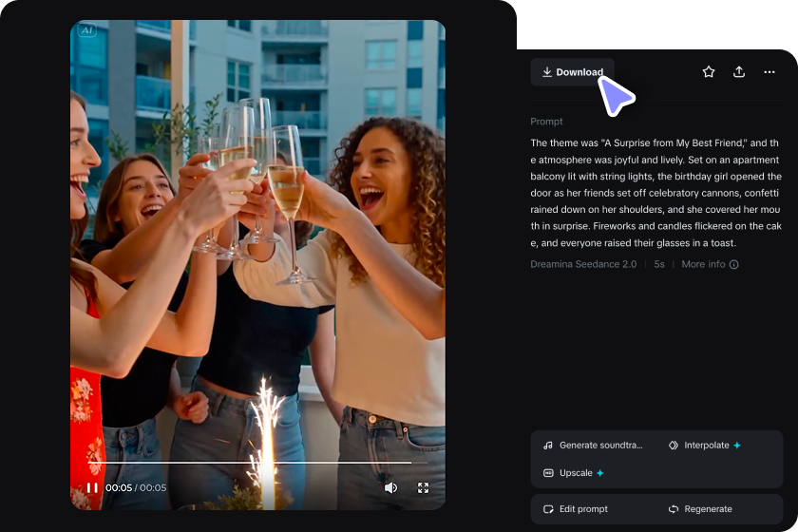
Task: Mute the video with the speaker icon
Action: pos(390,487)
